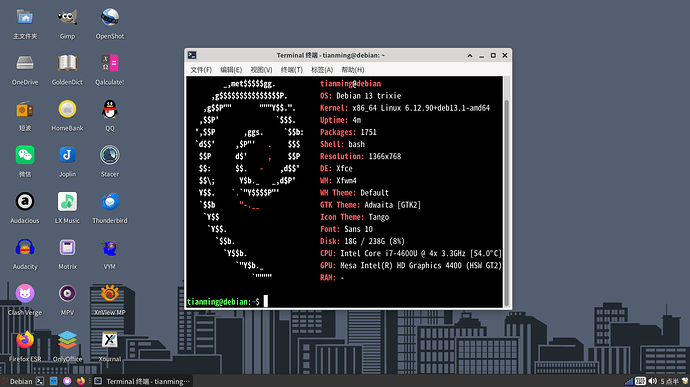This screenshot has width=690, height=387.
Task: Click the 'Packages: 1751' line
Action: point(348,132)
